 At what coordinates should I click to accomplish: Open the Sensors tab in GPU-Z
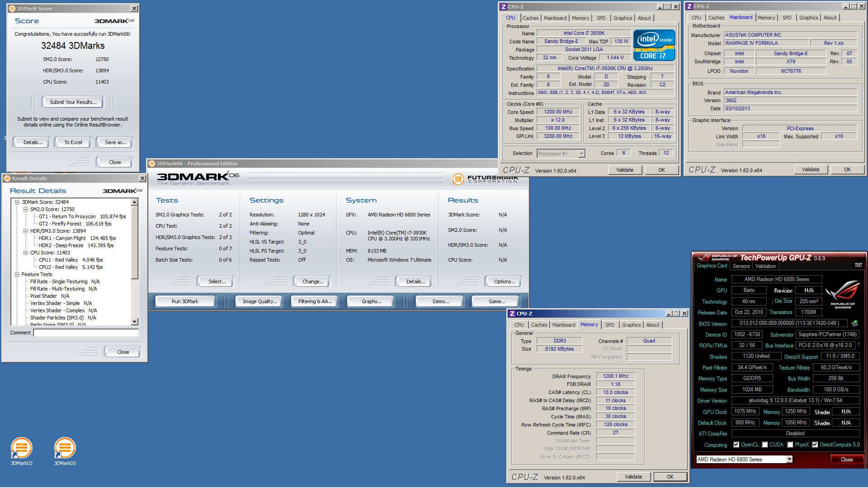[741, 266]
